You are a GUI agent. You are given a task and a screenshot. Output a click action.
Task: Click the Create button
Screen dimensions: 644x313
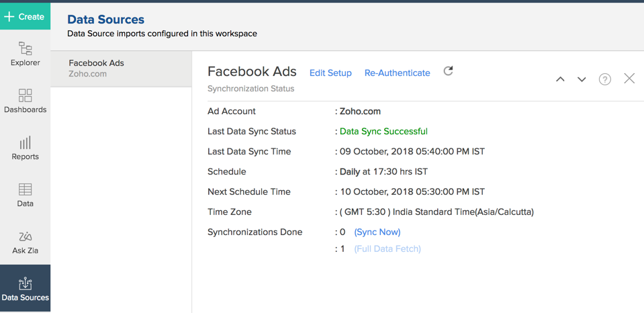click(25, 16)
